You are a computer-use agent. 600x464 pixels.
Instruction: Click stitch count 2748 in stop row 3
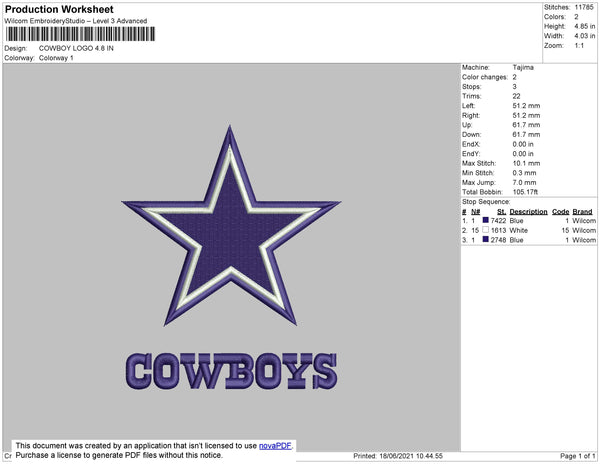tap(498, 240)
